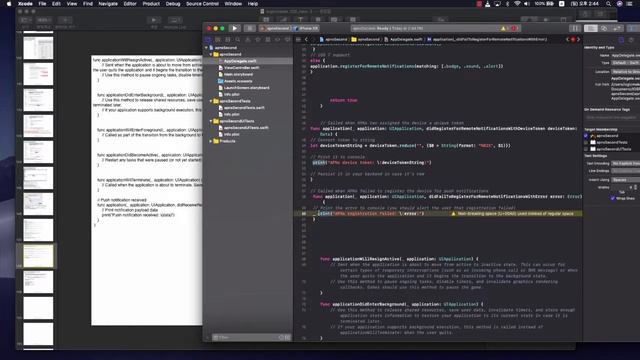Open the Source Control navigator icon
Viewport: 640px width, 360px height.
(218, 40)
